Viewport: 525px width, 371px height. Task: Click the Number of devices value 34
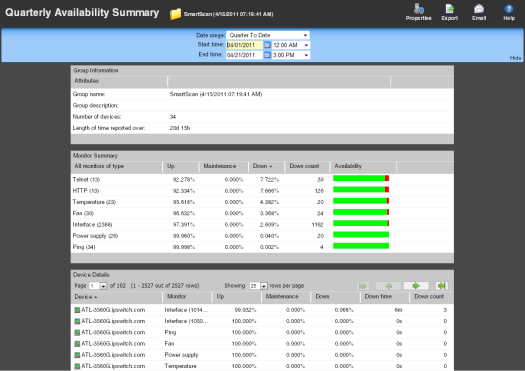pyautogui.click(x=173, y=117)
